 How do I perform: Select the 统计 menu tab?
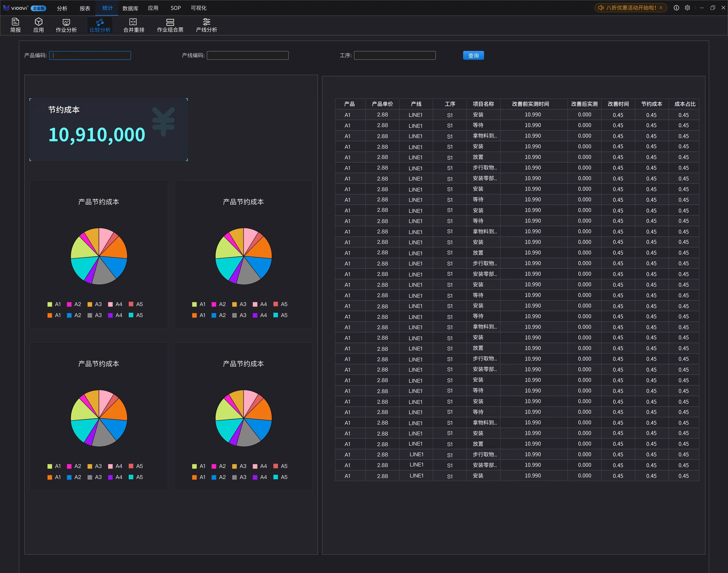click(x=107, y=8)
